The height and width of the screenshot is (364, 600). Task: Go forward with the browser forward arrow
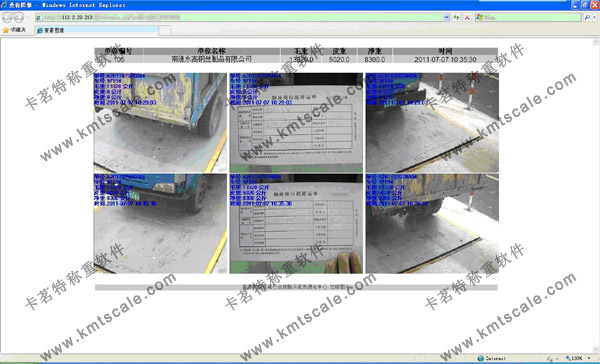(19, 17)
